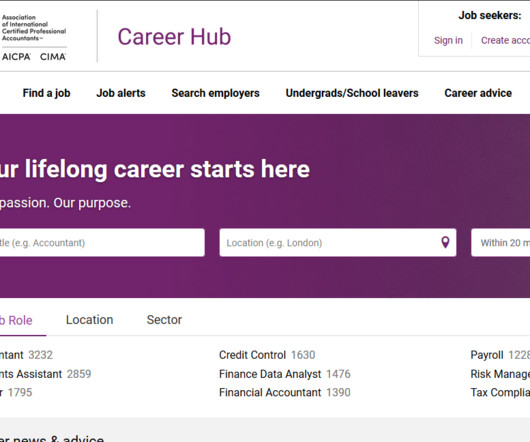Open the Job alerts menu item
Screen dimensions: 530x442
[x=121, y=93]
